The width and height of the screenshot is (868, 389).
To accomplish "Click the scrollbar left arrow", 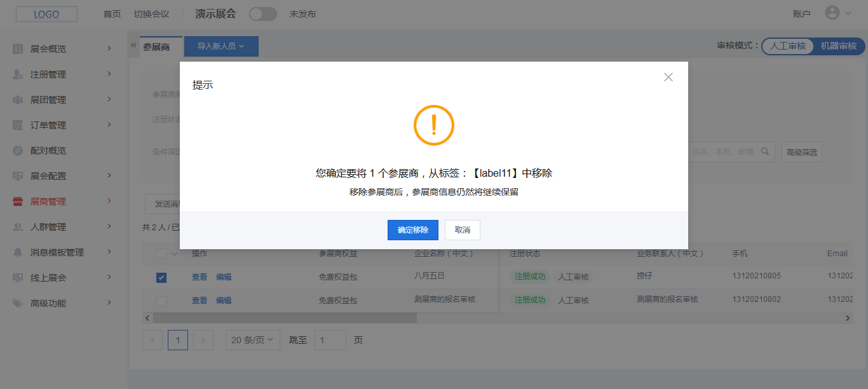I will click(x=147, y=317).
